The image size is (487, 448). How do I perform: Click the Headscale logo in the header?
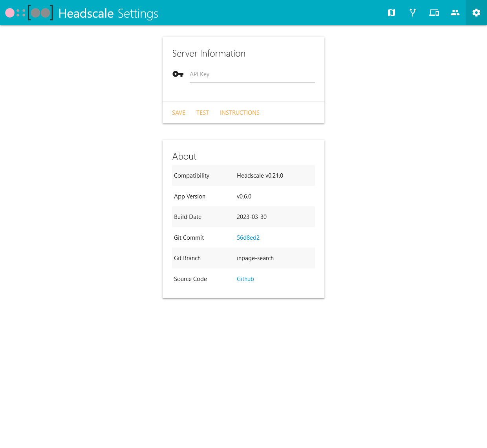(x=29, y=13)
